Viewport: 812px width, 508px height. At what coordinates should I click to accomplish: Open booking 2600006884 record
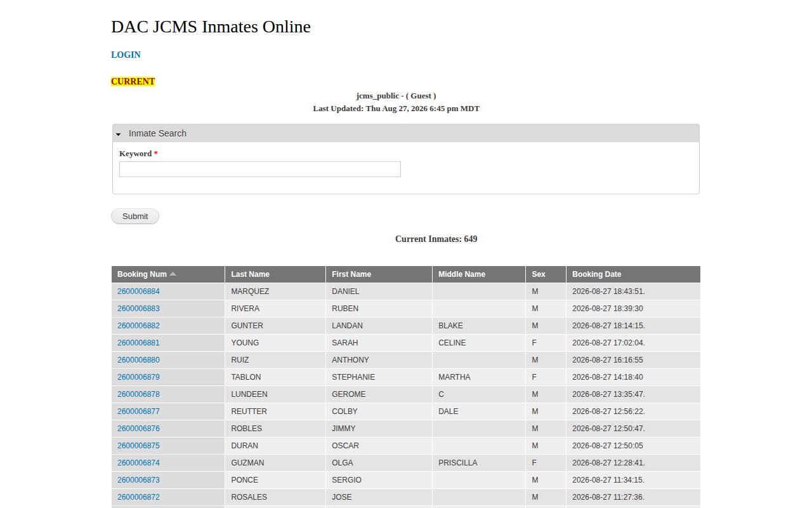[138, 291]
